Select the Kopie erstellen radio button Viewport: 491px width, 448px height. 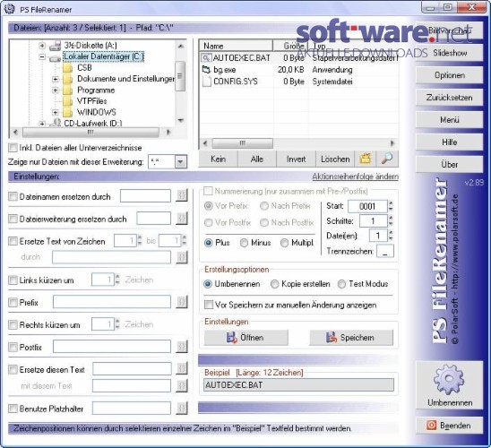coord(275,284)
